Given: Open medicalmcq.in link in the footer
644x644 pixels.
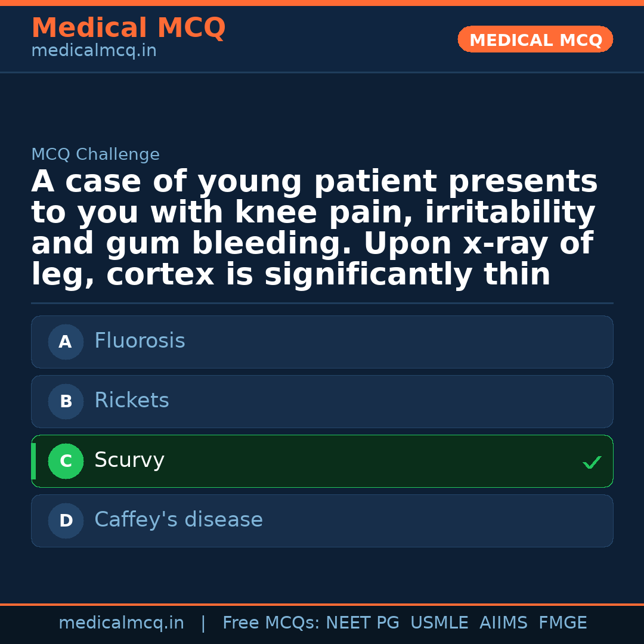Looking at the screenshot, I should [121, 623].
